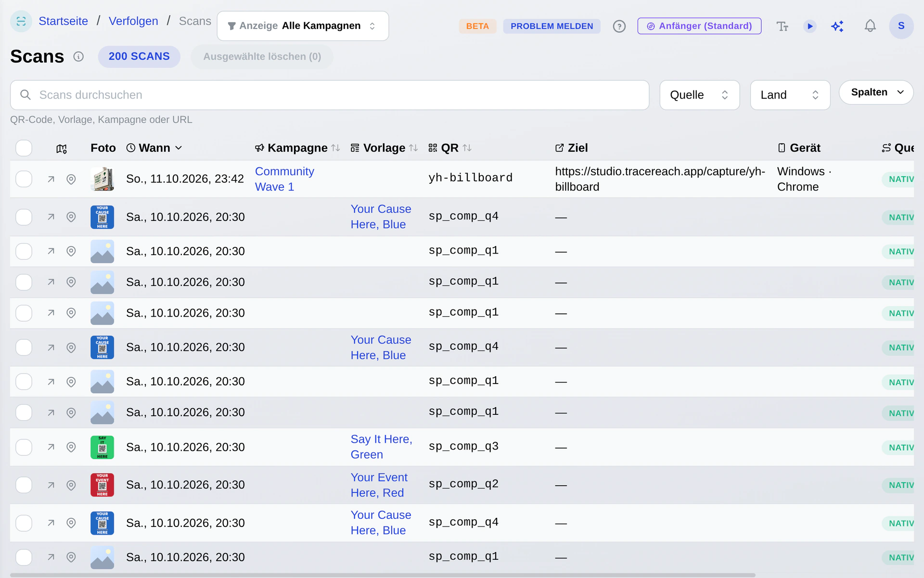Open the notifications bell
Screen dimensions: 924x578
point(870,26)
